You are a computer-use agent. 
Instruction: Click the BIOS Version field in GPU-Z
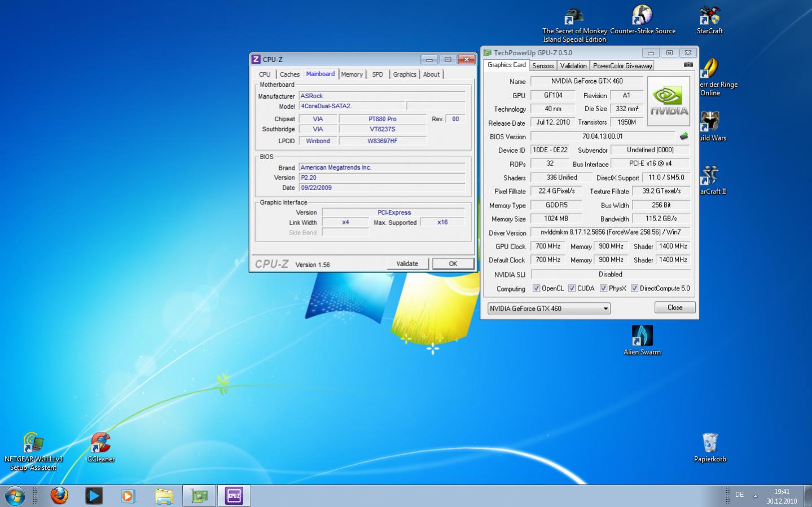[x=602, y=136]
